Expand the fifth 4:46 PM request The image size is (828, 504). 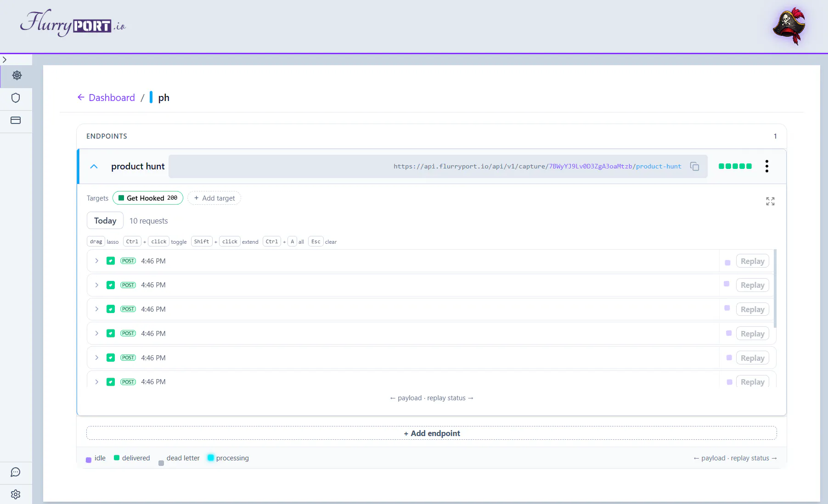pos(96,358)
